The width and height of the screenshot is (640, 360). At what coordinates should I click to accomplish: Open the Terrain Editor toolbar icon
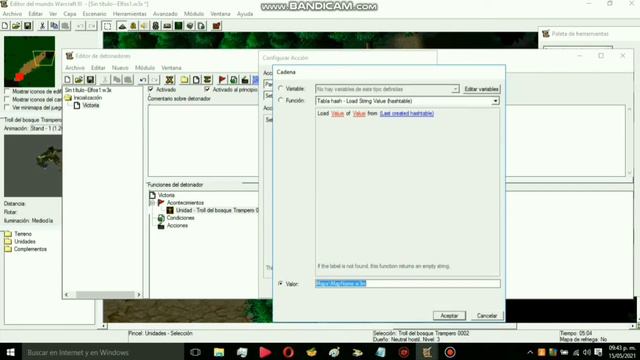(x=122, y=26)
